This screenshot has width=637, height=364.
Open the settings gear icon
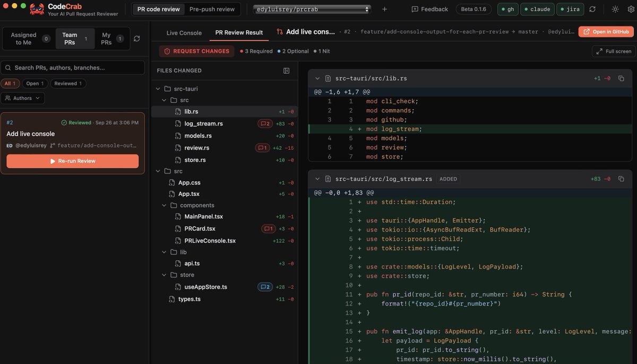point(630,9)
